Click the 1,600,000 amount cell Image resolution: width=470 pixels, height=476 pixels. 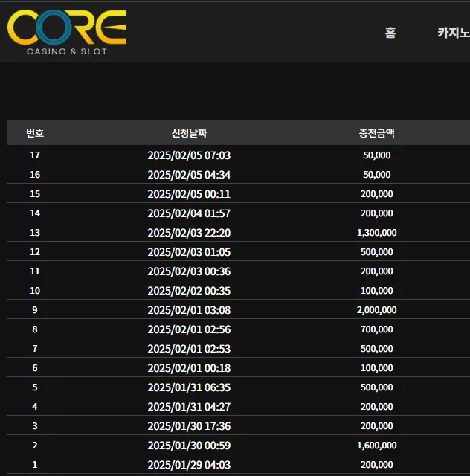tap(377, 446)
